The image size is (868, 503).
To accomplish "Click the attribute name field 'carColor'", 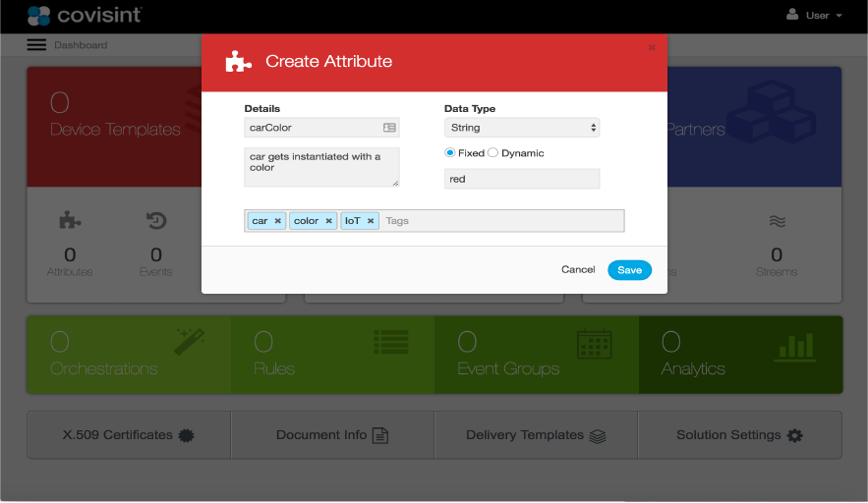I will pos(313,128).
